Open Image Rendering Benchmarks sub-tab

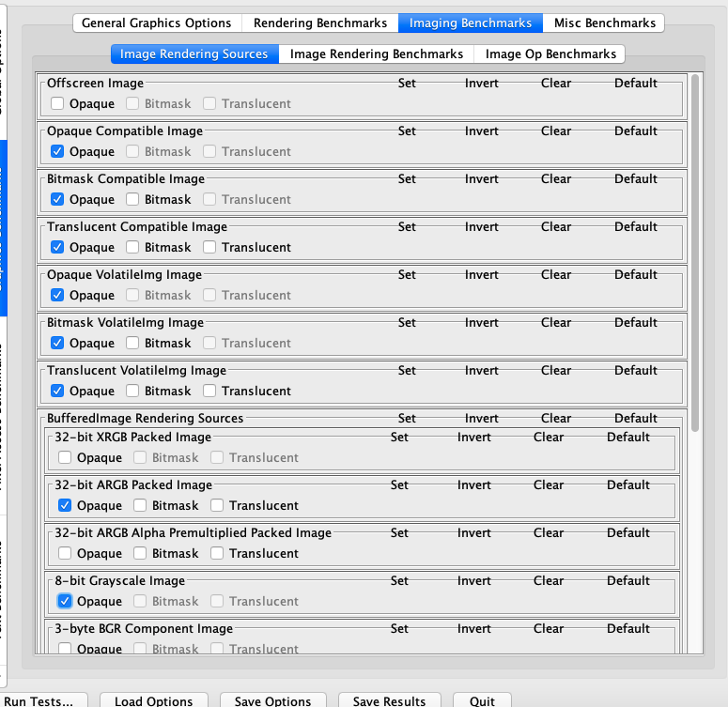click(376, 54)
